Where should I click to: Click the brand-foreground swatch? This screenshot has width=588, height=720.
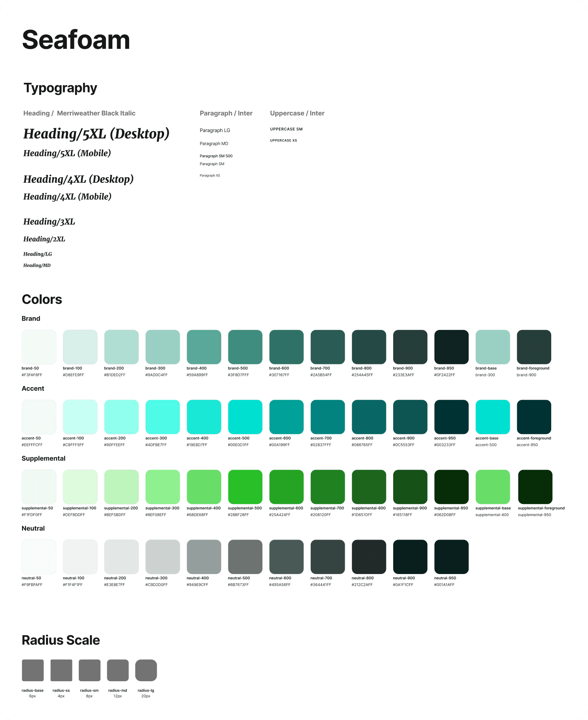coord(534,347)
